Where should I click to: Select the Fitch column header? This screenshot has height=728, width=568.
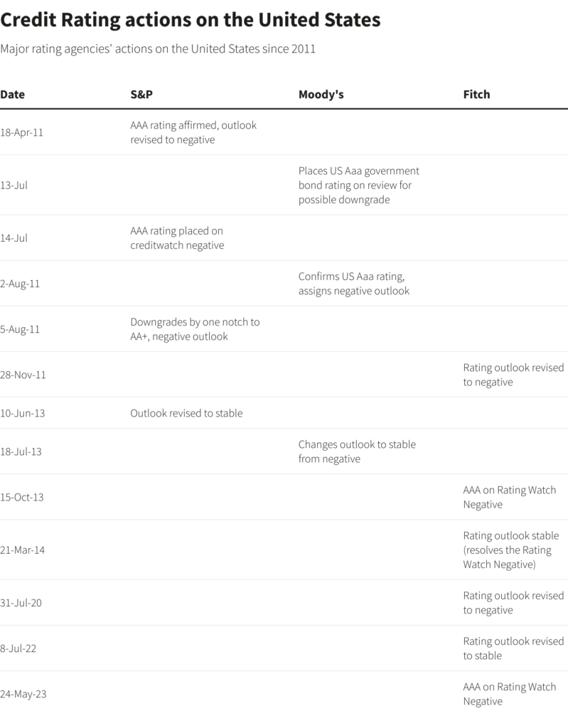coord(476,95)
